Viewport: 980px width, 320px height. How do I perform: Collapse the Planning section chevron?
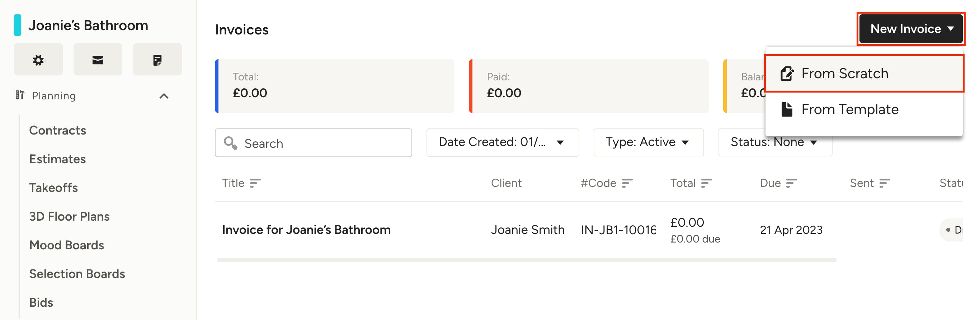point(164,96)
